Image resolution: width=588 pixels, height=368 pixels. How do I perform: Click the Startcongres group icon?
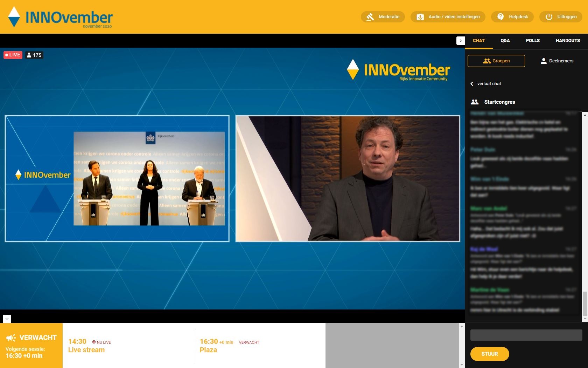click(475, 102)
